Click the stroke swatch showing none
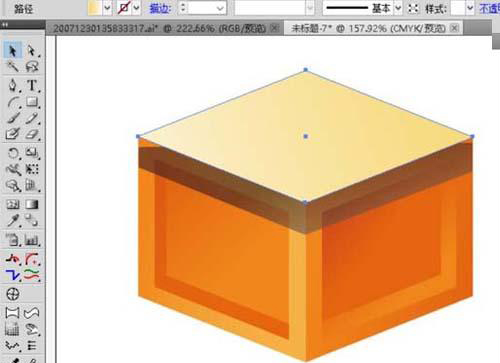 [124, 8]
